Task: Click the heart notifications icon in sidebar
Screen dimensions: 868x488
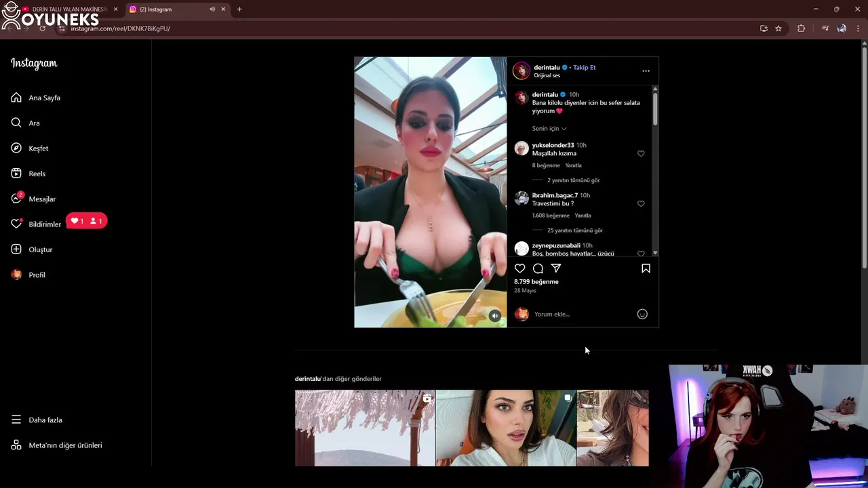Action: point(16,224)
